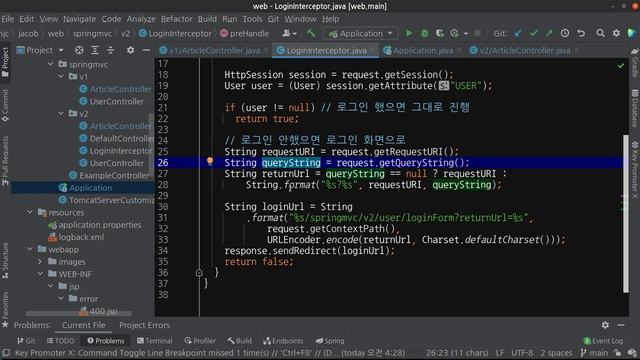Viewport: 640px width, 360px height.
Task: Click UTF-8 encoding in status bar
Action: (522, 353)
